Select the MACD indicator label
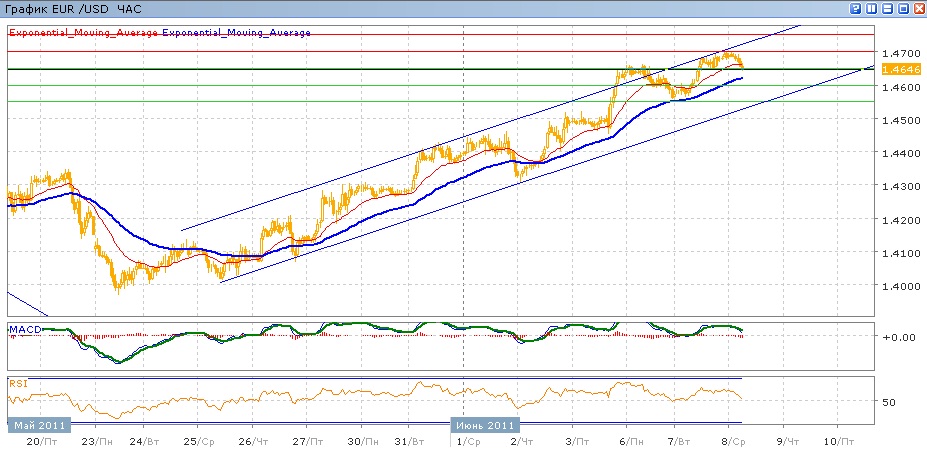This screenshot has width=927, height=457. [24, 329]
